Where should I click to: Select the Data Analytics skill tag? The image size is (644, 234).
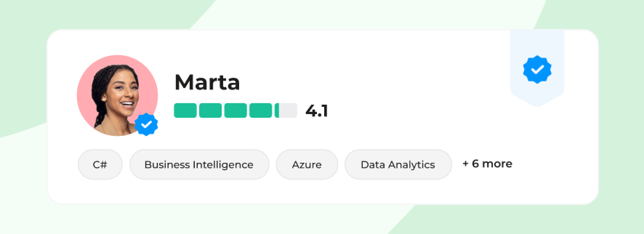(398, 165)
